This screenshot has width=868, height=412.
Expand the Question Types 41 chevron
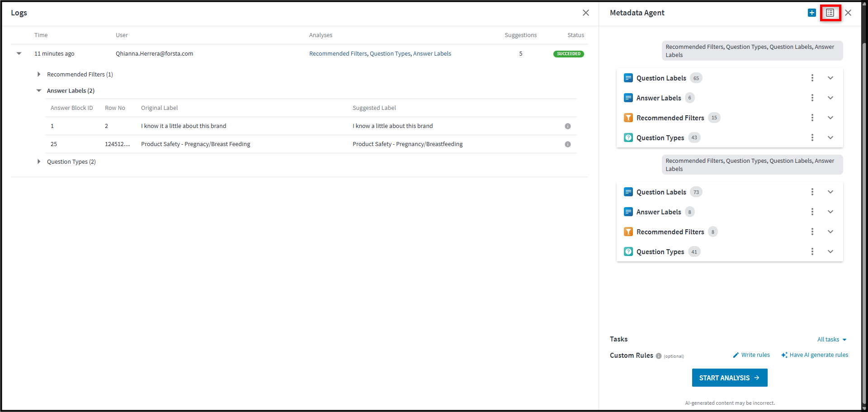pyautogui.click(x=830, y=251)
